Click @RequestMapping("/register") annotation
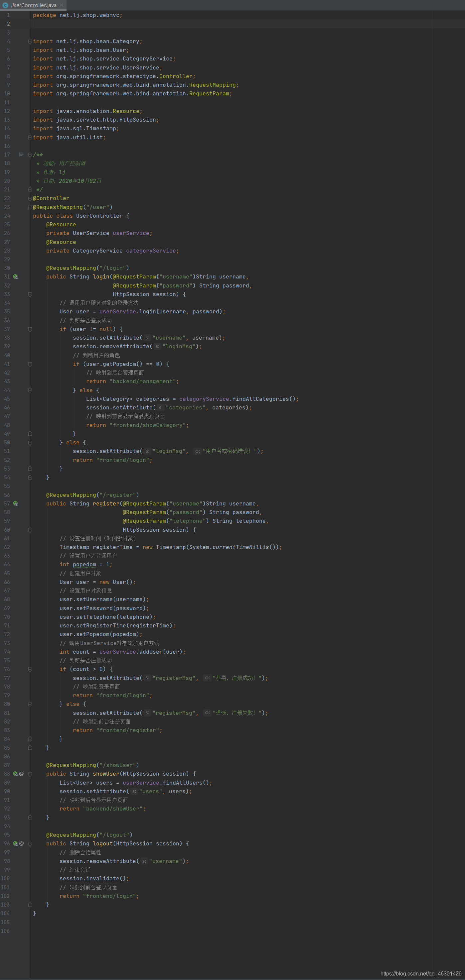Viewport: 465px width, 980px height. [92, 494]
